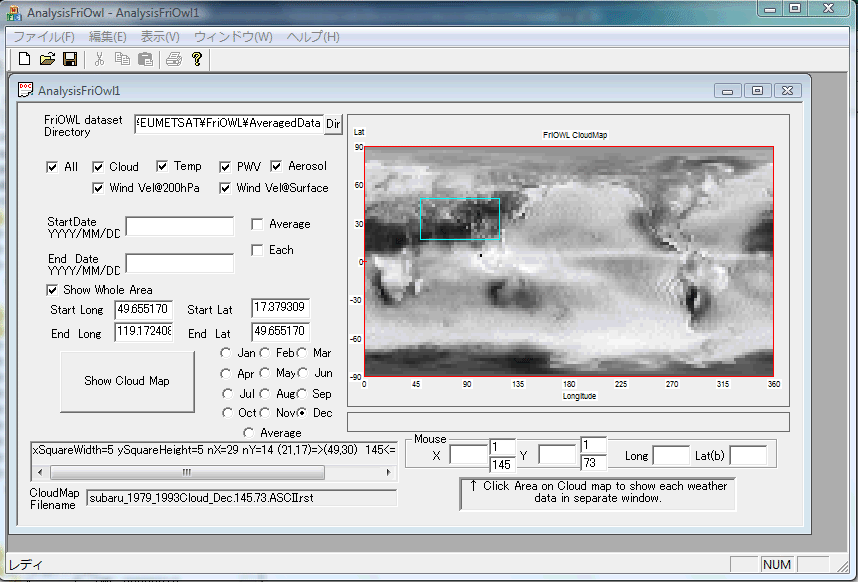This screenshot has height=582, width=858.
Task: Enable the Each checkbox
Action: tap(257, 250)
